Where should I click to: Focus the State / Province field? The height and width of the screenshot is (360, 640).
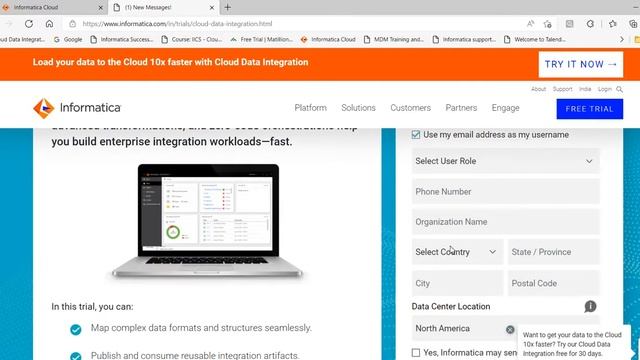553,252
